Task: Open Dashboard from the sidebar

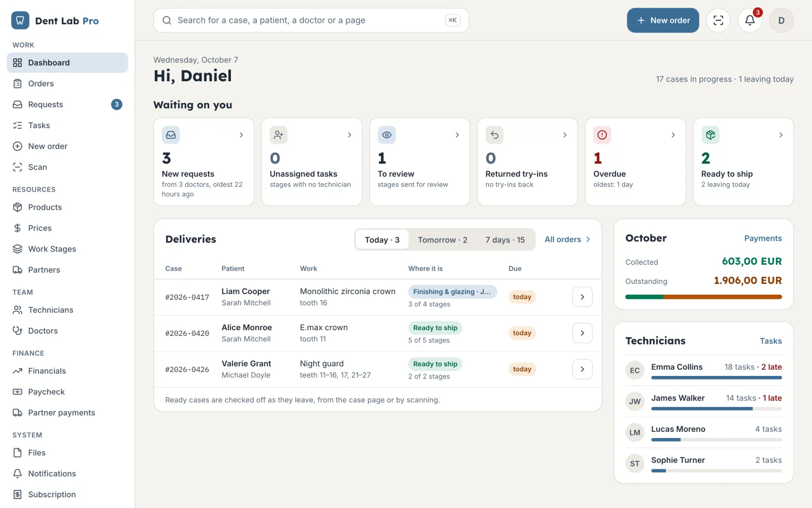Action: [x=67, y=62]
